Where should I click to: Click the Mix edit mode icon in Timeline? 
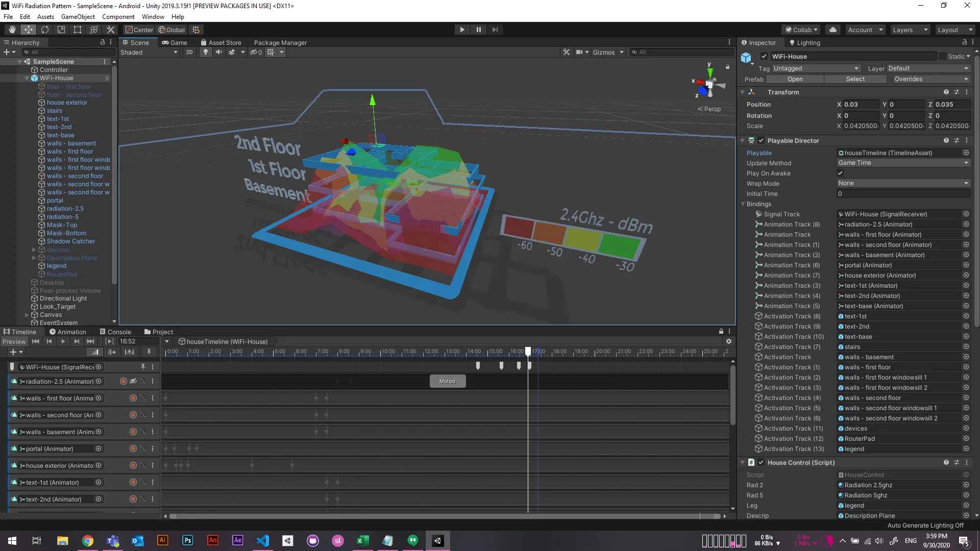coord(95,352)
